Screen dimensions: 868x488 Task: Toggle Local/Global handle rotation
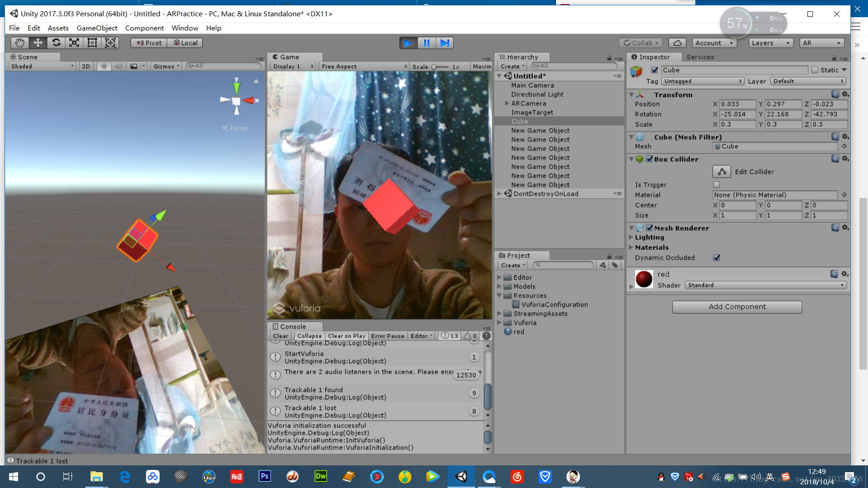(x=185, y=43)
